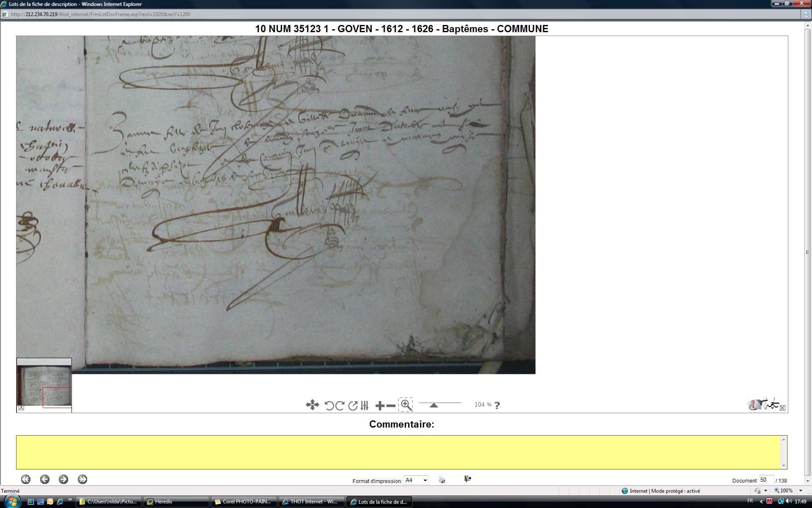Switch to Heredis in the taskbar
The height and width of the screenshot is (508, 812).
(176, 502)
